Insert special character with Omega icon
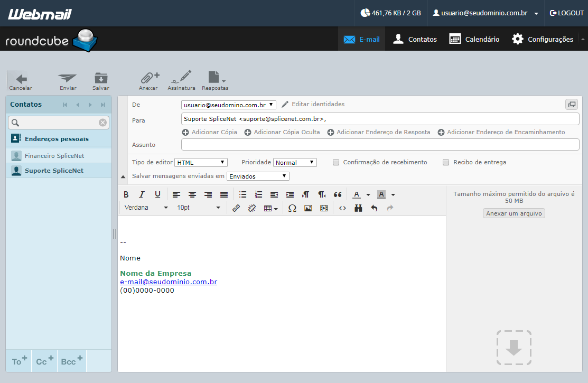This screenshot has width=588, height=383. click(x=292, y=208)
